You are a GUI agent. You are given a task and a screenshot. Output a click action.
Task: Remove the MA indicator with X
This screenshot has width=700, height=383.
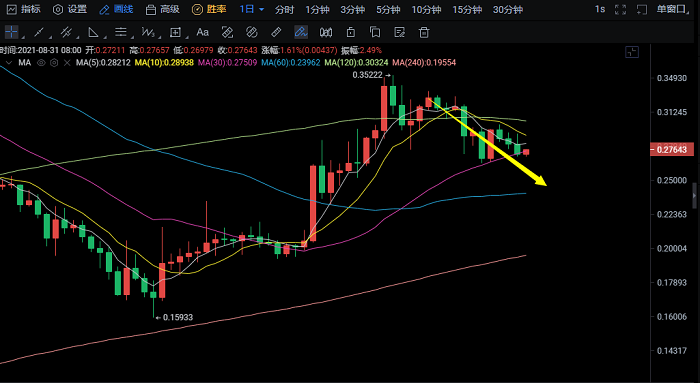coord(67,63)
